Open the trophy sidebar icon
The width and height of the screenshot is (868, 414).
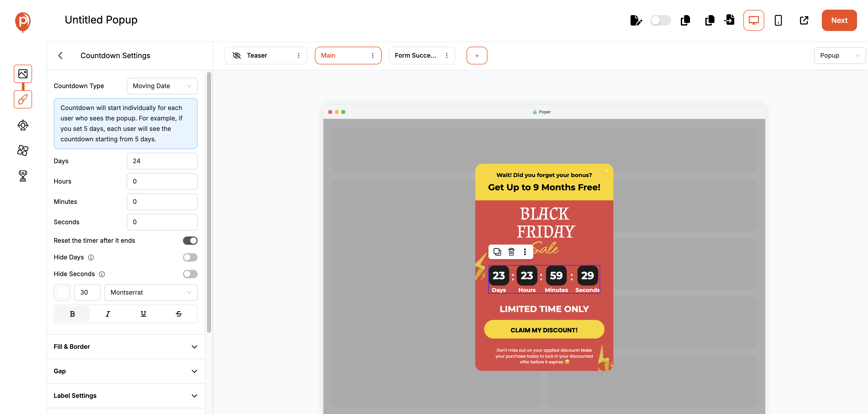23,176
